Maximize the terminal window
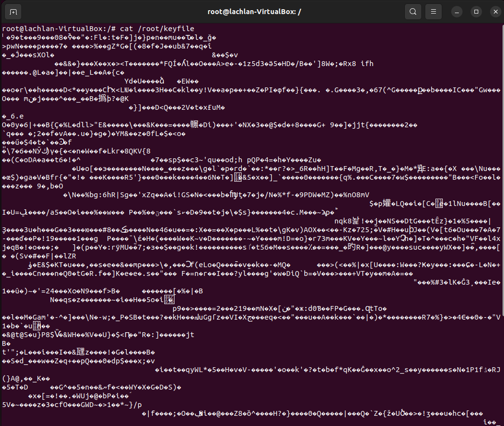Screen dimensions: 504x426 click(x=477, y=11)
